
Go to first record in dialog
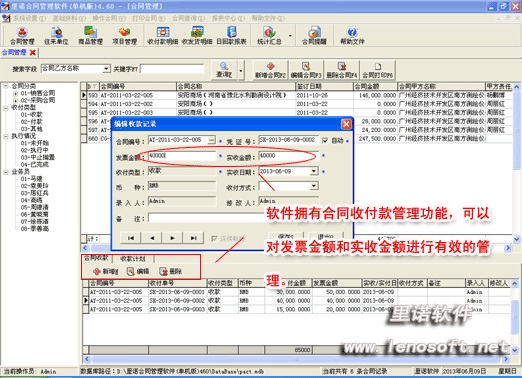tap(131, 238)
